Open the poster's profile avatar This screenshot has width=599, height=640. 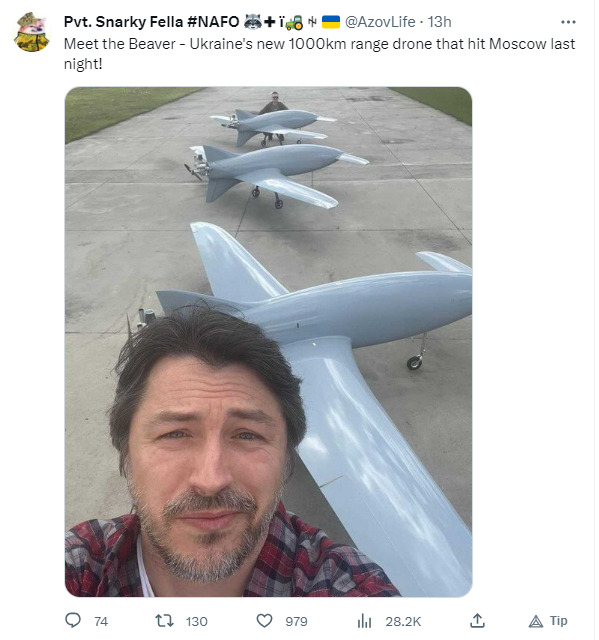click(32, 32)
